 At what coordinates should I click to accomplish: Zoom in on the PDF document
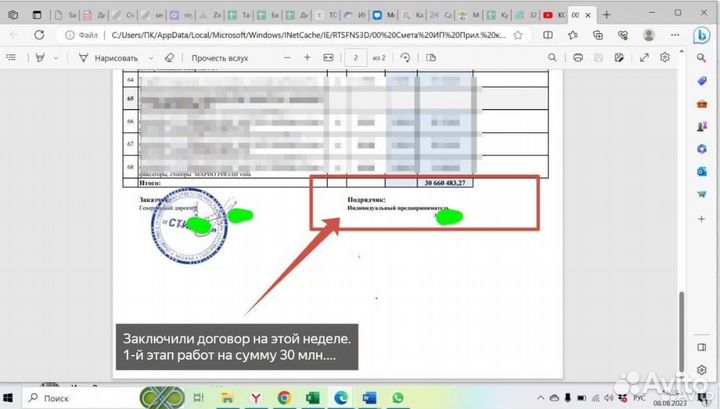pyautogui.click(x=307, y=57)
